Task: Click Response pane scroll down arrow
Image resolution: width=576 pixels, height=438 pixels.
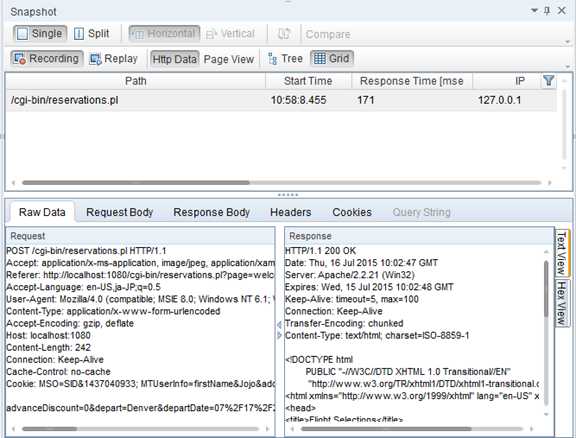Action: point(546,414)
